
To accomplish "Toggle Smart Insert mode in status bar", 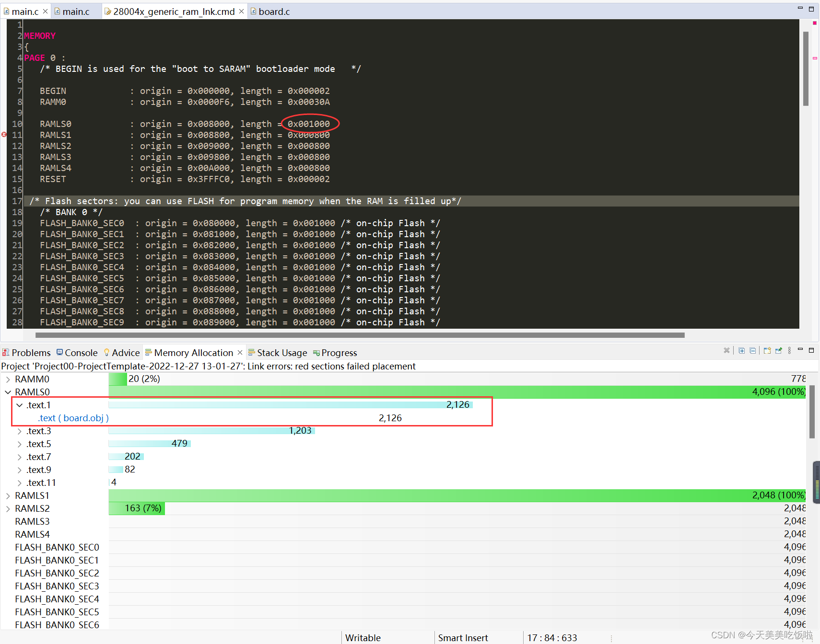I will (x=463, y=637).
